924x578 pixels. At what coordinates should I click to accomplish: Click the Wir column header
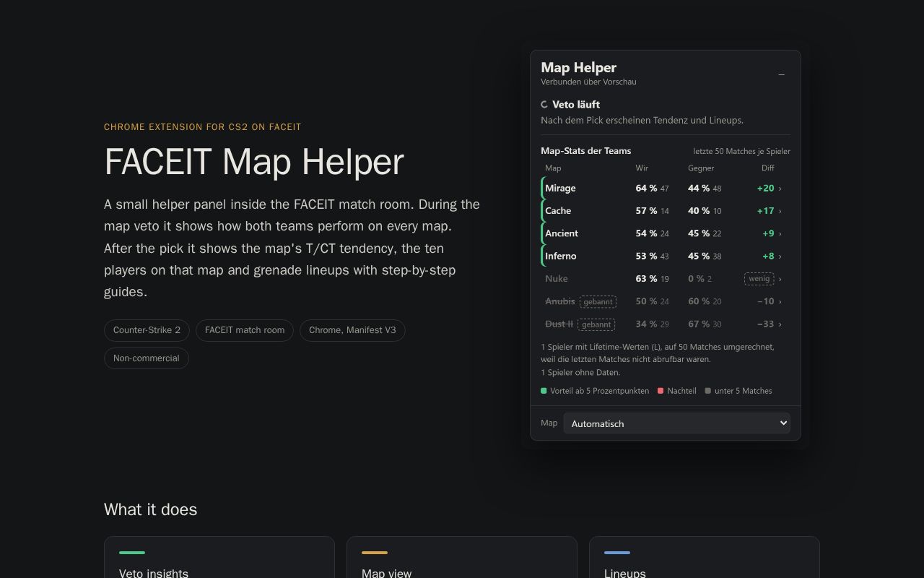point(642,168)
